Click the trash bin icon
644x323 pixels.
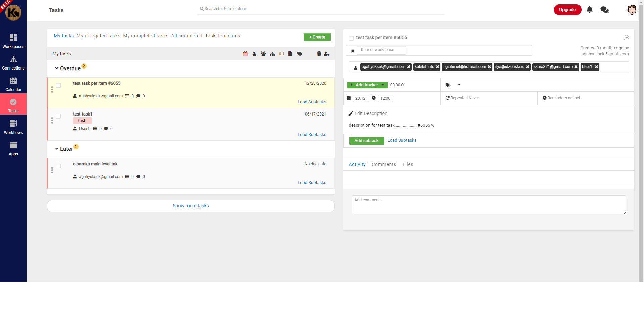(319, 54)
